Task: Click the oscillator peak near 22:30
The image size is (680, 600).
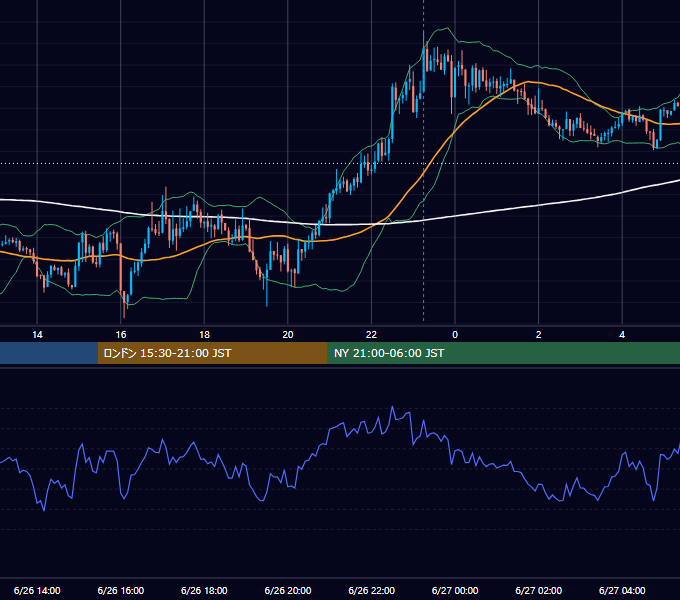Action: pyautogui.click(x=392, y=407)
